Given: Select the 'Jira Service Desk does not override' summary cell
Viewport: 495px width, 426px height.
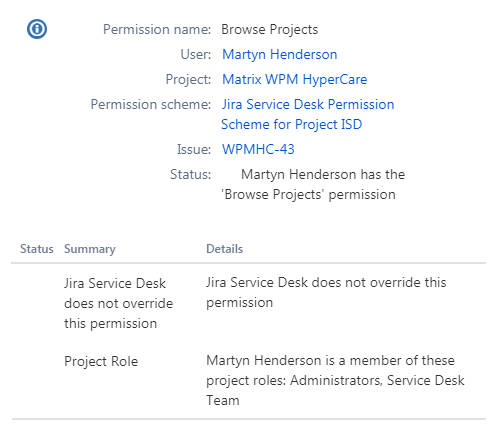Looking at the screenshot, I should click(x=118, y=303).
